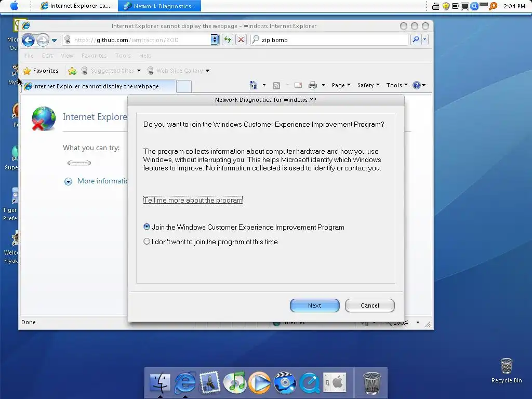Open the Suggested Sites dropdown

pyautogui.click(x=139, y=71)
